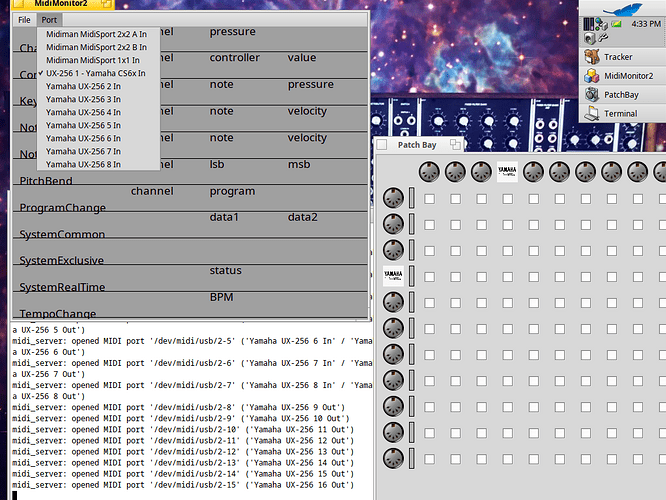
Task: Click first MIDI plug icon in Patch Bay top row
Action: (429, 172)
